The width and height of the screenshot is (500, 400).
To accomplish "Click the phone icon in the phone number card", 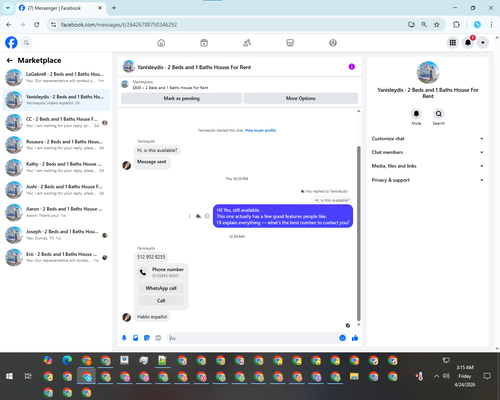I will [143, 272].
